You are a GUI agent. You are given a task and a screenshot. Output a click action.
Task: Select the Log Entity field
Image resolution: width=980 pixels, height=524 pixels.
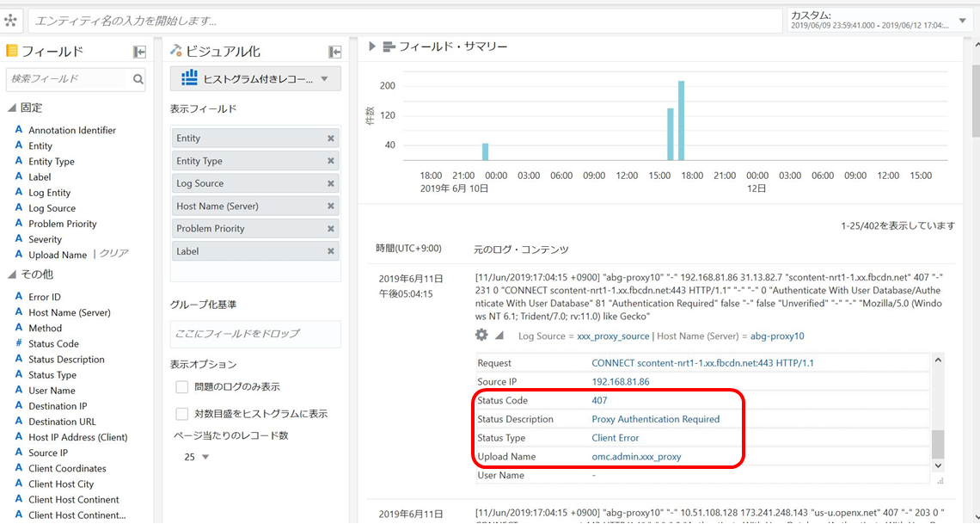(x=49, y=193)
